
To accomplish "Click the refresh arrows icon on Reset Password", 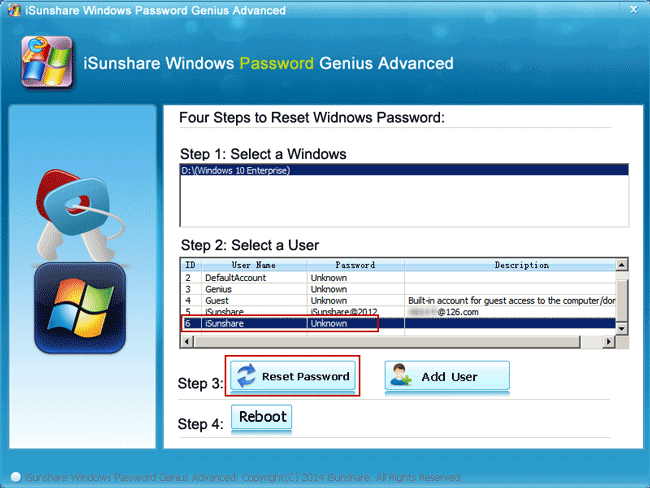I will [246, 376].
